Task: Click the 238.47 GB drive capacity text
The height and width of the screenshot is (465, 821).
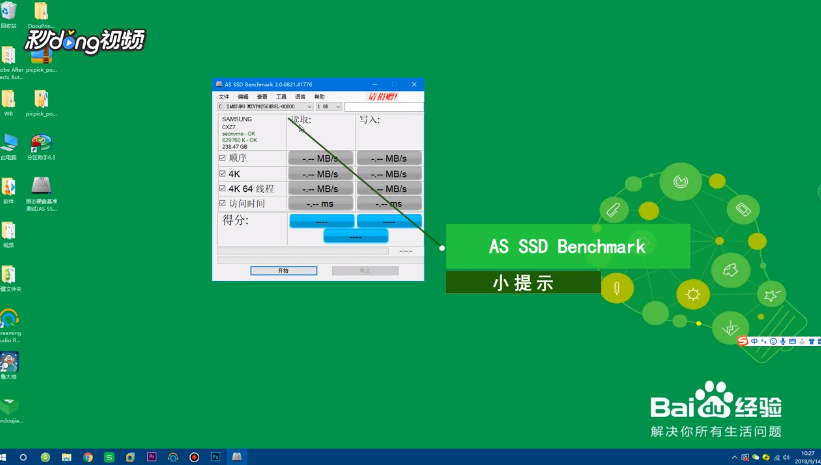Action: coord(235,147)
